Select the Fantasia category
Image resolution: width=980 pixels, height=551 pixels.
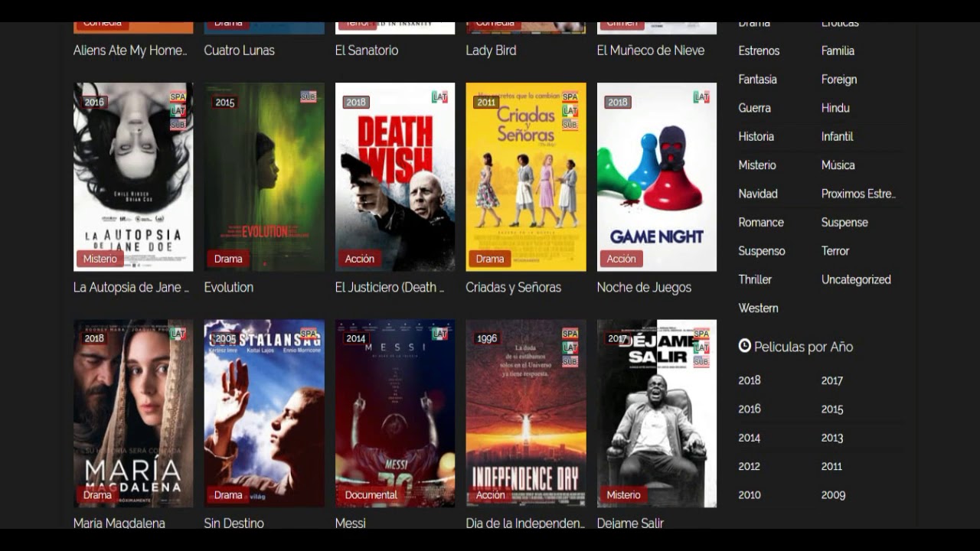(757, 80)
